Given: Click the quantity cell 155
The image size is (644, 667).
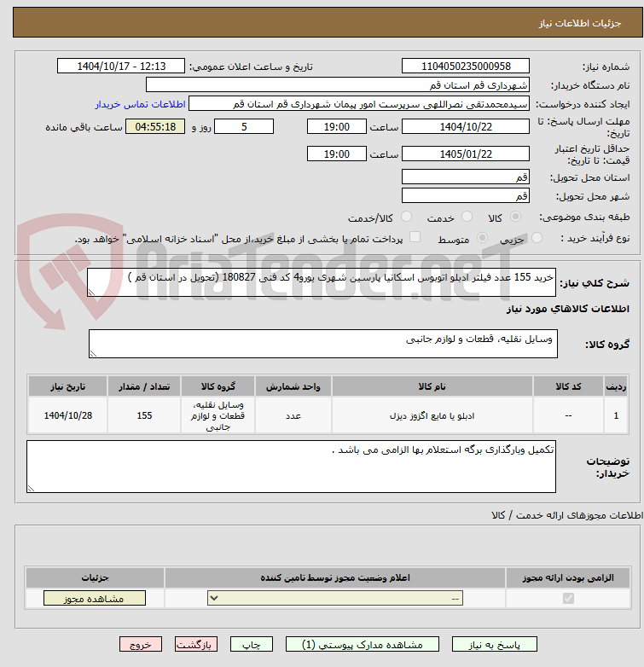Looking at the screenshot, I should click(144, 415).
